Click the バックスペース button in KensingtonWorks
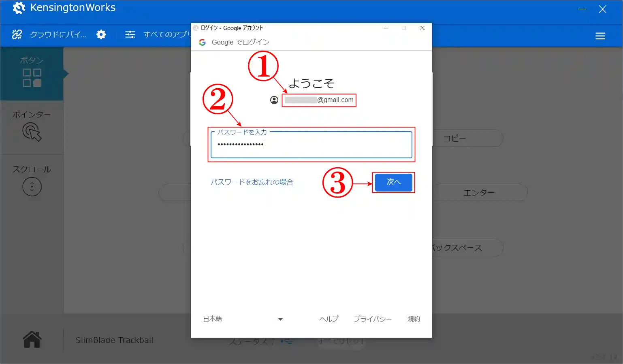This screenshot has width=623, height=364. click(467, 248)
